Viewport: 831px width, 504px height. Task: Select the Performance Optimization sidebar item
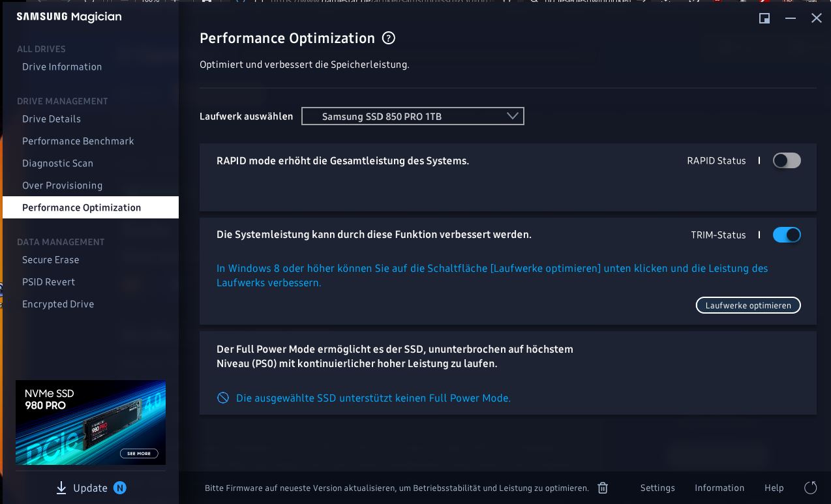[91, 207]
